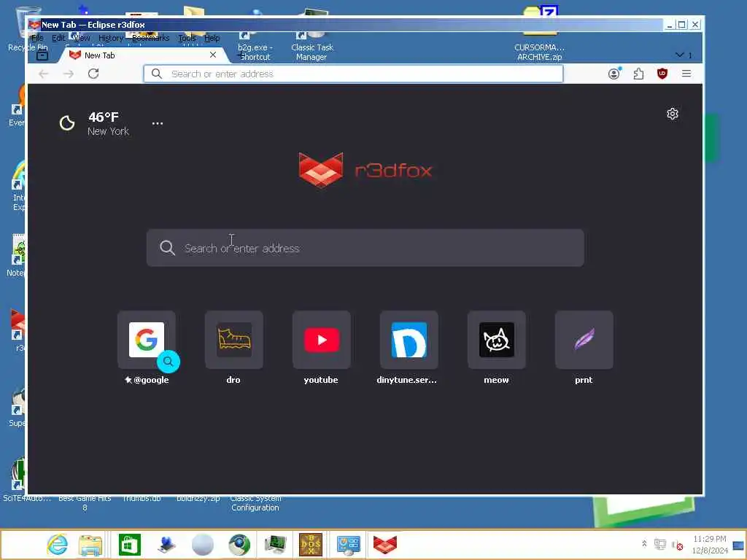This screenshot has height=560, width=747.
Task: Click the network computer icon in taskbar
Action: tap(166, 545)
